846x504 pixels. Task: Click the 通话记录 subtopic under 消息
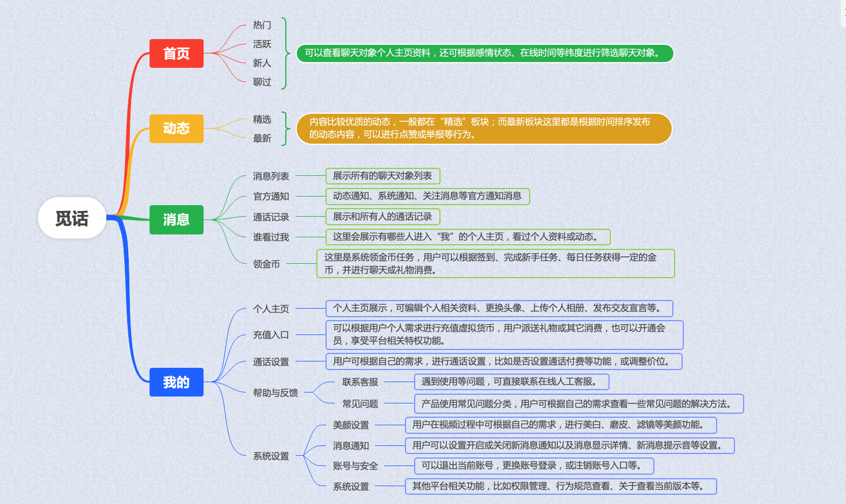(271, 217)
